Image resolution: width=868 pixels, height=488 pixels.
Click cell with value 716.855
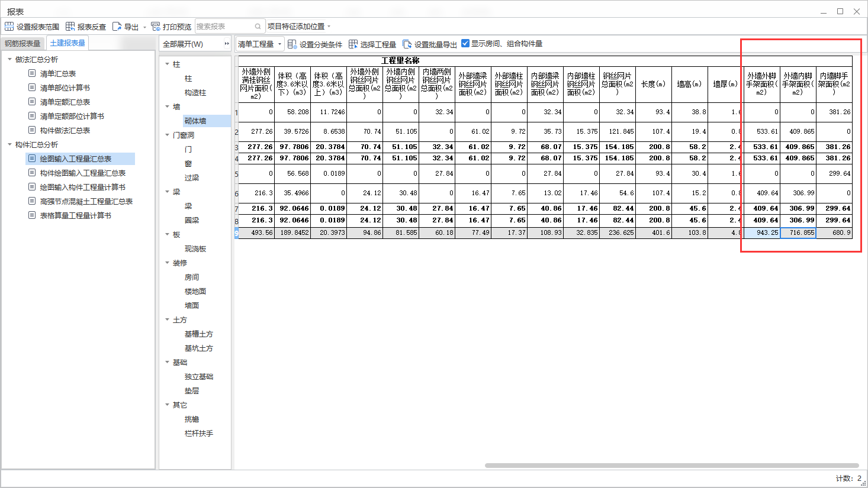pos(798,233)
